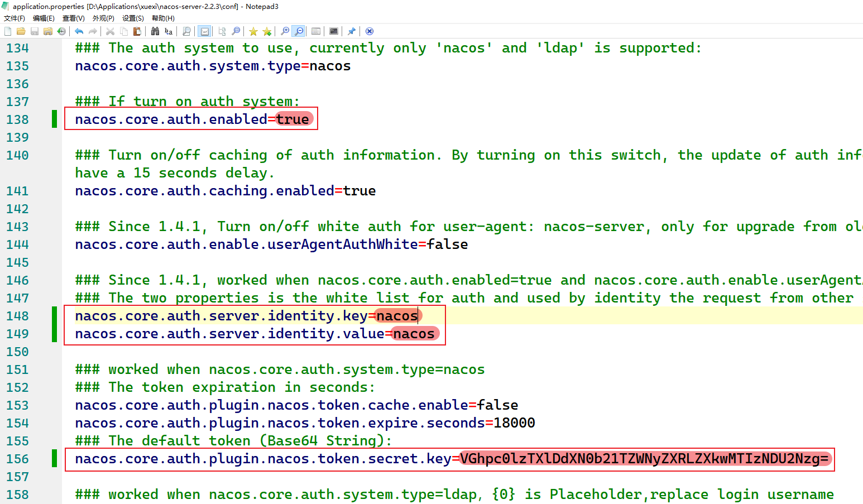The width and height of the screenshot is (863, 504).
Task: Click the Save As toolbar icon
Action: tap(47, 31)
